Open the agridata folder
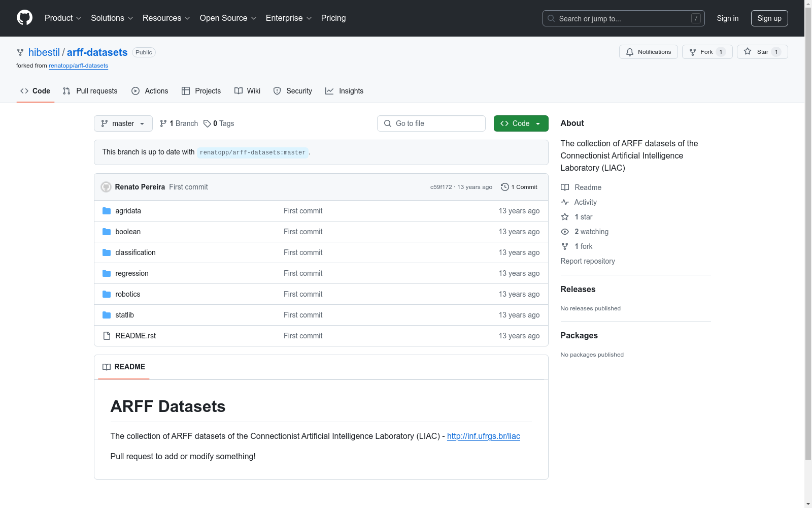This screenshot has height=508, width=812. [x=128, y=211]
